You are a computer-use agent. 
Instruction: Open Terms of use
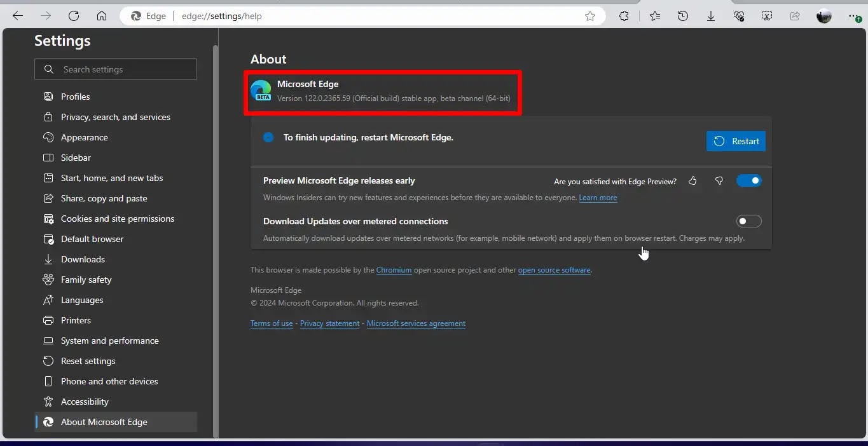point(272,323)
